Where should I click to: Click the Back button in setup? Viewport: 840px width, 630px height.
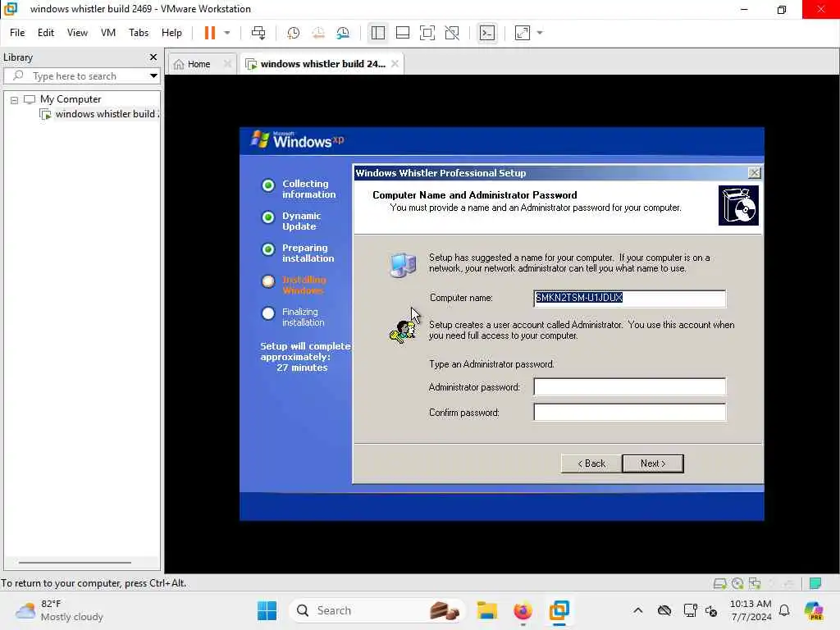591,463
